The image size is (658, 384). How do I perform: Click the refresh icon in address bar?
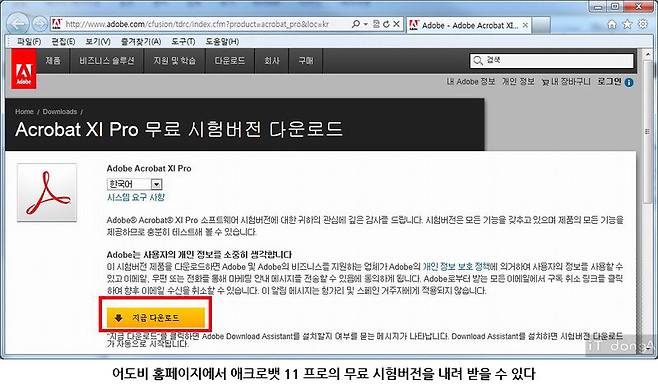(x=386, y=24)
